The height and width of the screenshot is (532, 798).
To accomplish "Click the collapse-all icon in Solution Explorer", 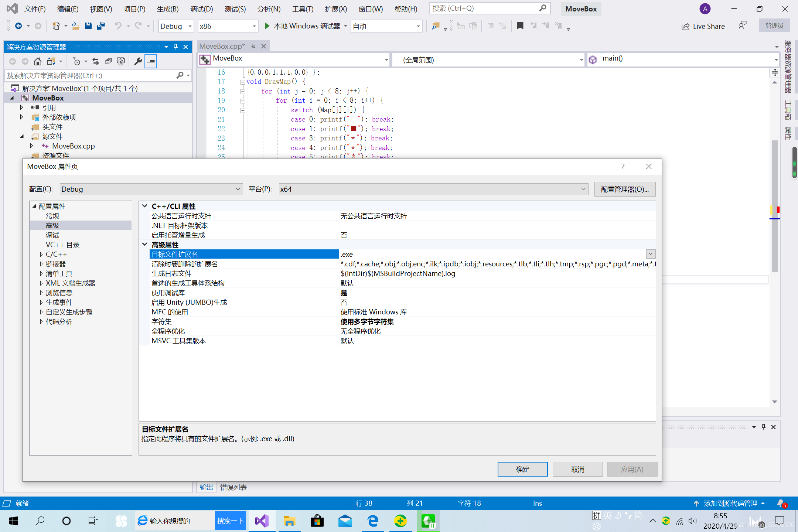I will tap(108, 61).
